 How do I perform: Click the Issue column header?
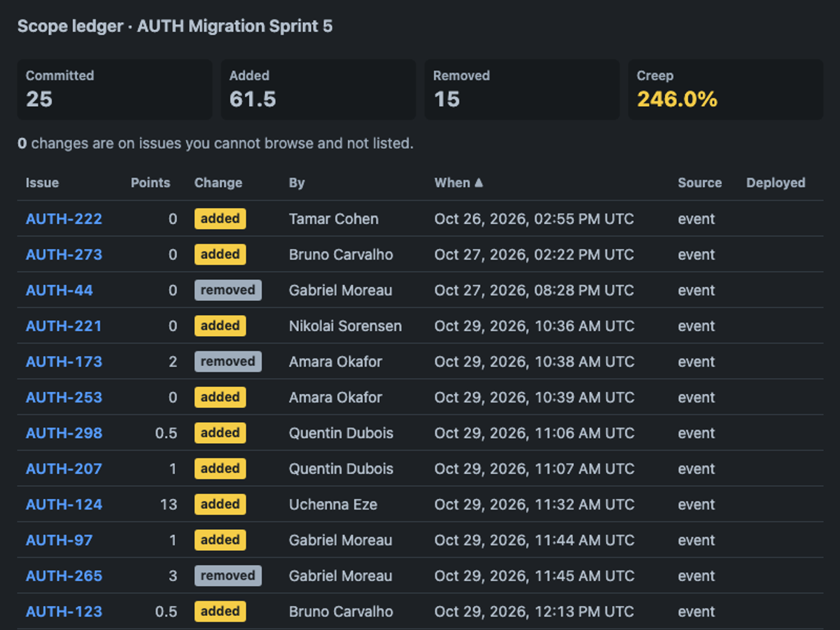(42, 183)
